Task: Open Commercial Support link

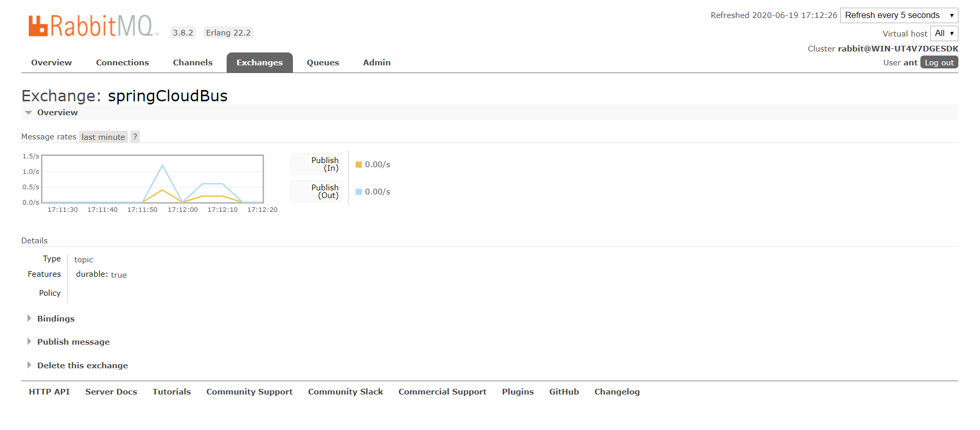Action: point(442,392)
